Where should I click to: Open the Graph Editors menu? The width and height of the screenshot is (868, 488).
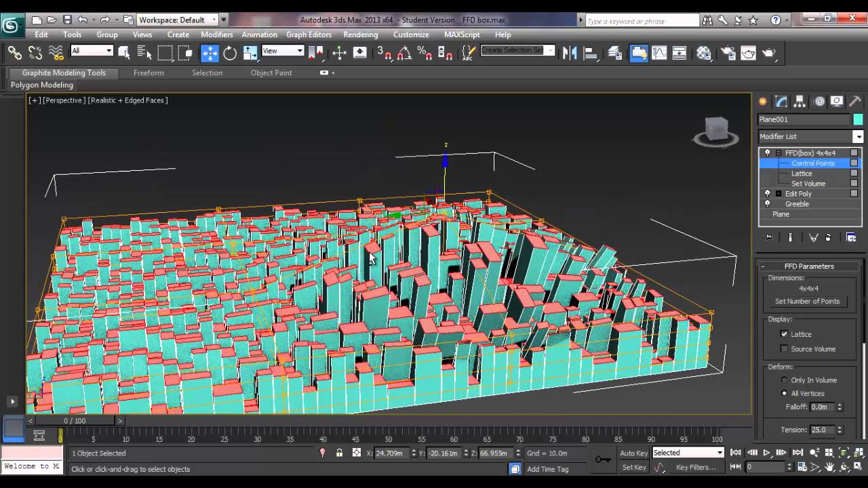309,35
